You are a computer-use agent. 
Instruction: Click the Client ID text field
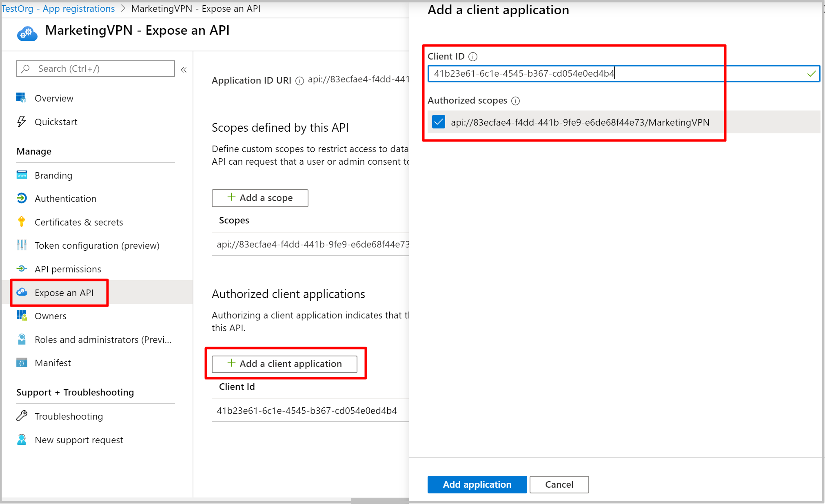[x=612, y=73]
